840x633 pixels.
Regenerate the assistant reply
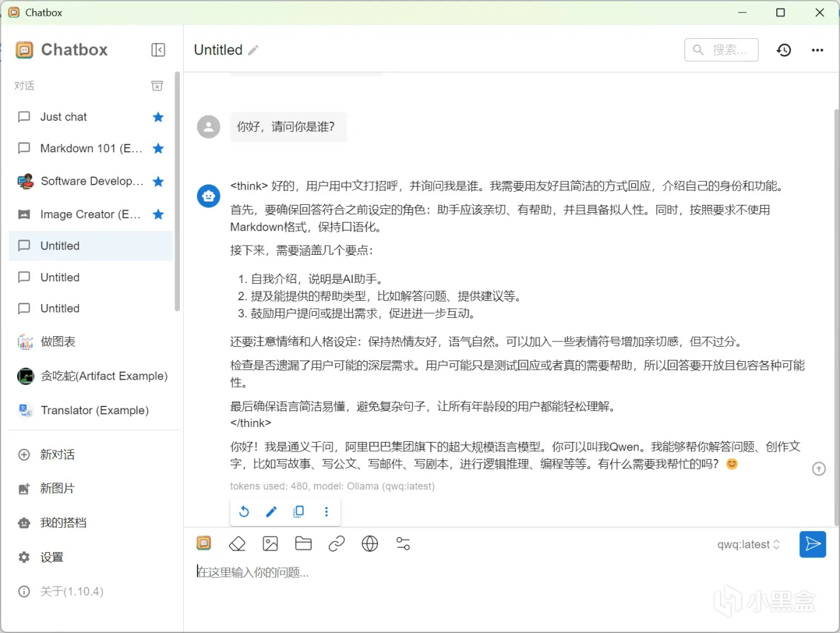point(244,512)
